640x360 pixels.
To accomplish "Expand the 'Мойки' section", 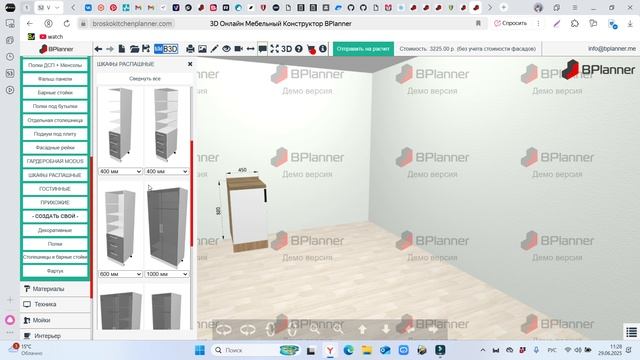I will click(55, 320).
